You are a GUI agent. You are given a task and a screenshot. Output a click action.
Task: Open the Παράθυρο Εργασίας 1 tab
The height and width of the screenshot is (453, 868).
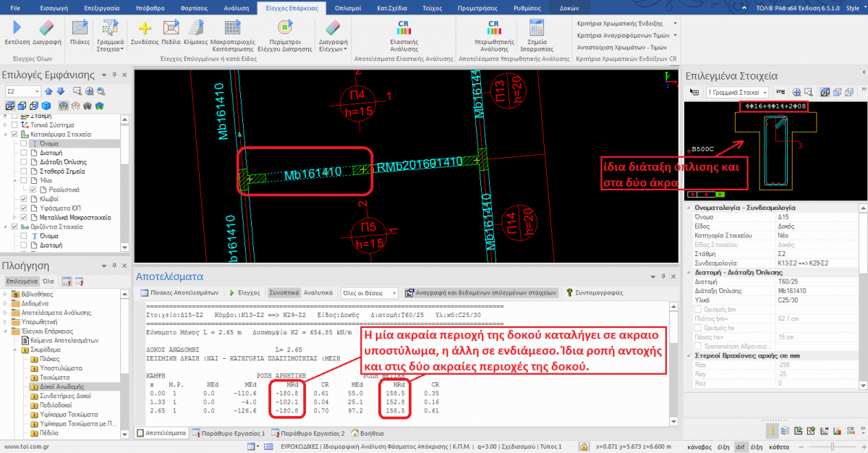click(231, 433)
